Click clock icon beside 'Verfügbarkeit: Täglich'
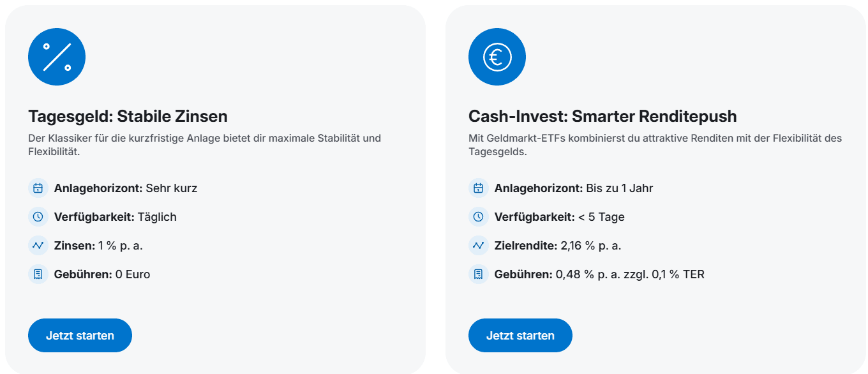Viewport: 868px width, 374px height. pos(38,217)
